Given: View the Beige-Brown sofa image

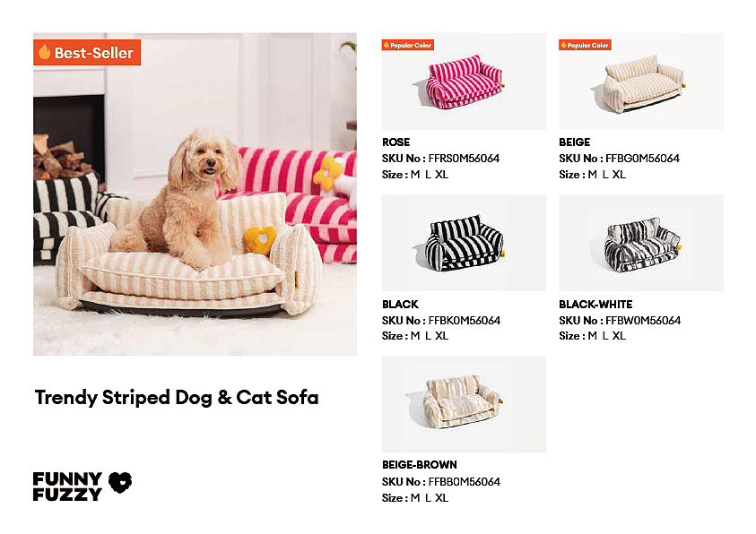Looking at the screenshot, I should pyautogui.click(x=464, y=404).
